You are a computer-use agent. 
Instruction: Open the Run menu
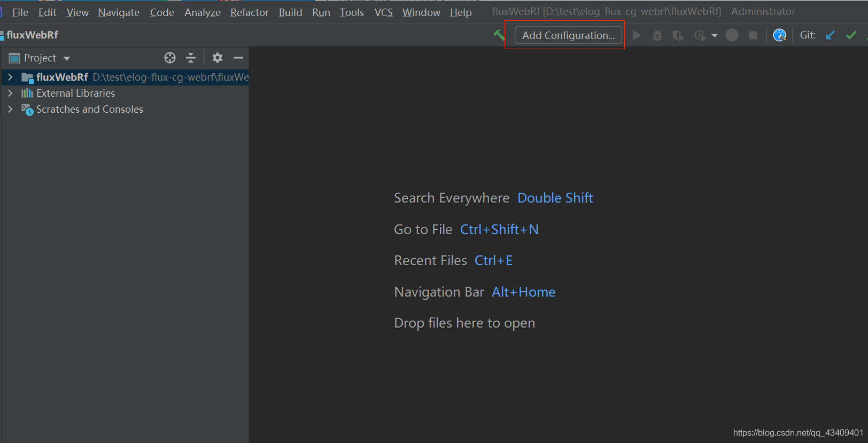tap(321, 12)
